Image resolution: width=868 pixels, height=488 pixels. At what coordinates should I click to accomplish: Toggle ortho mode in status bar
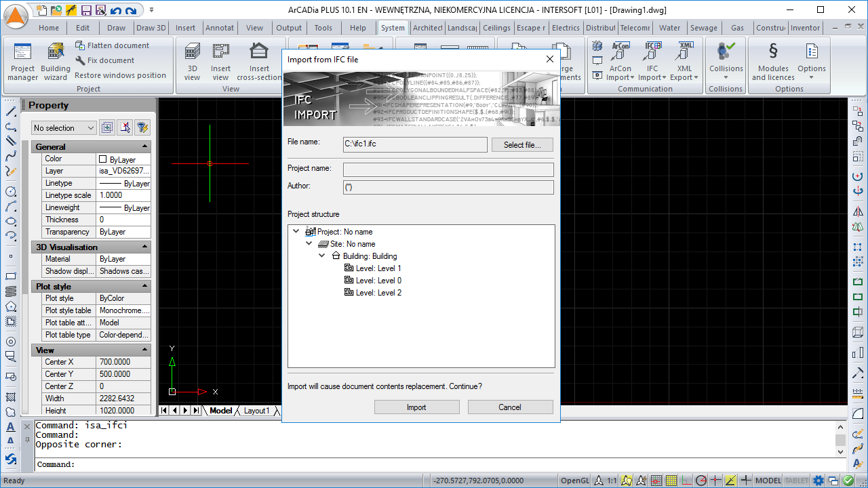686,481
